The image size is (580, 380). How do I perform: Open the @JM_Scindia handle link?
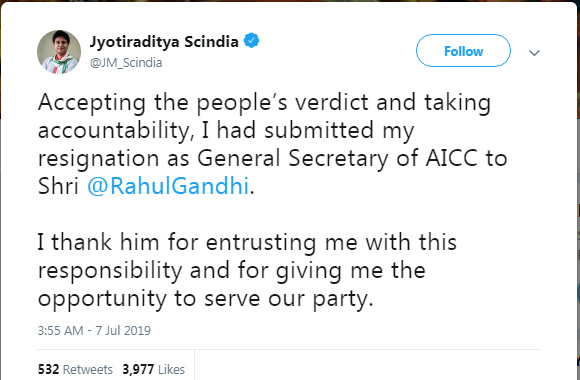[126, 63]
